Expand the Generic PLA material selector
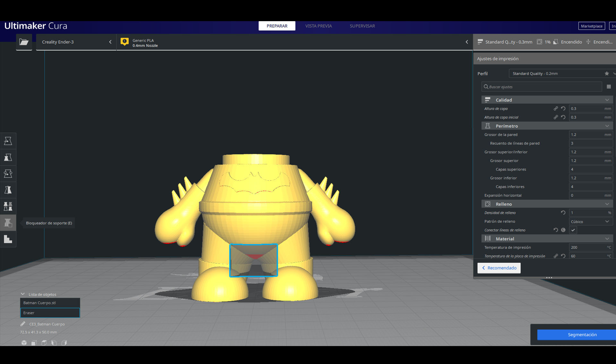Viewport: 616px width, 364px height. click(x=295, y=42)
